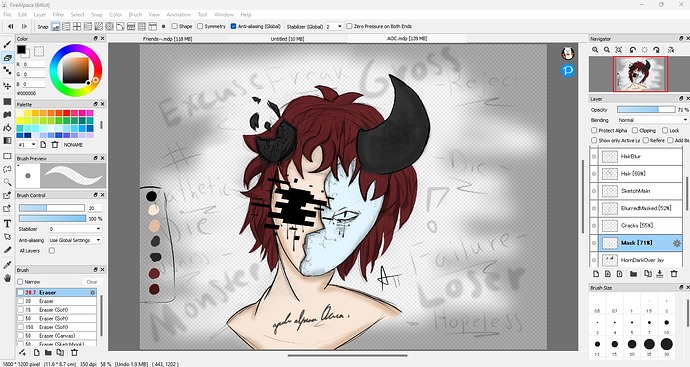The height and width of the screenshot is (367, 690).
Task: Open the Blending mode dropdown
Action: (652, 120)
